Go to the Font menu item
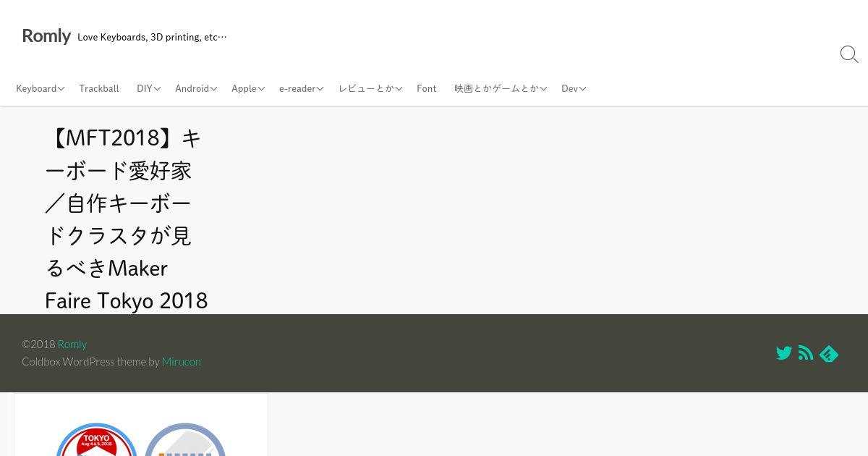 click(x=427, y=88)
